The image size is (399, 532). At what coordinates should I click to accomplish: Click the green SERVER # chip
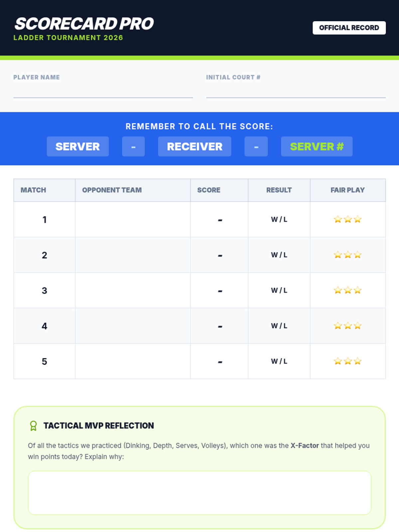317,147
